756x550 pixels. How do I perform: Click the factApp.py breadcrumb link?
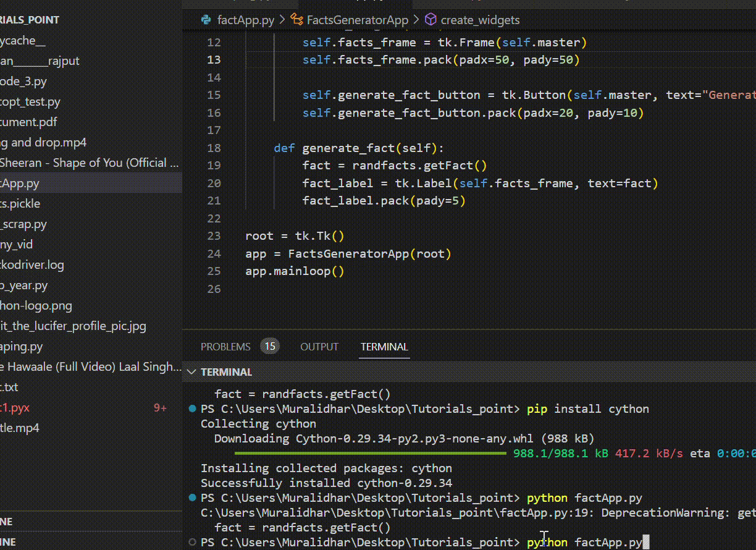click(246, 20)
